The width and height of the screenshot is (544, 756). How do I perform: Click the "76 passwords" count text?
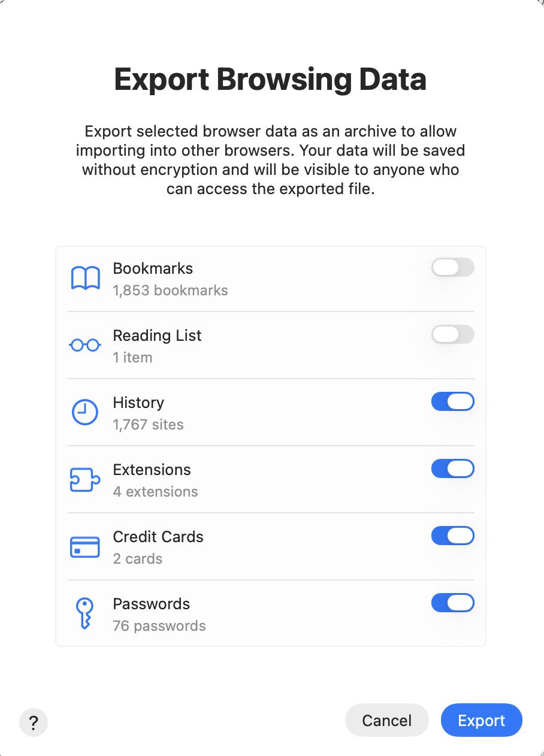[159, 626]
